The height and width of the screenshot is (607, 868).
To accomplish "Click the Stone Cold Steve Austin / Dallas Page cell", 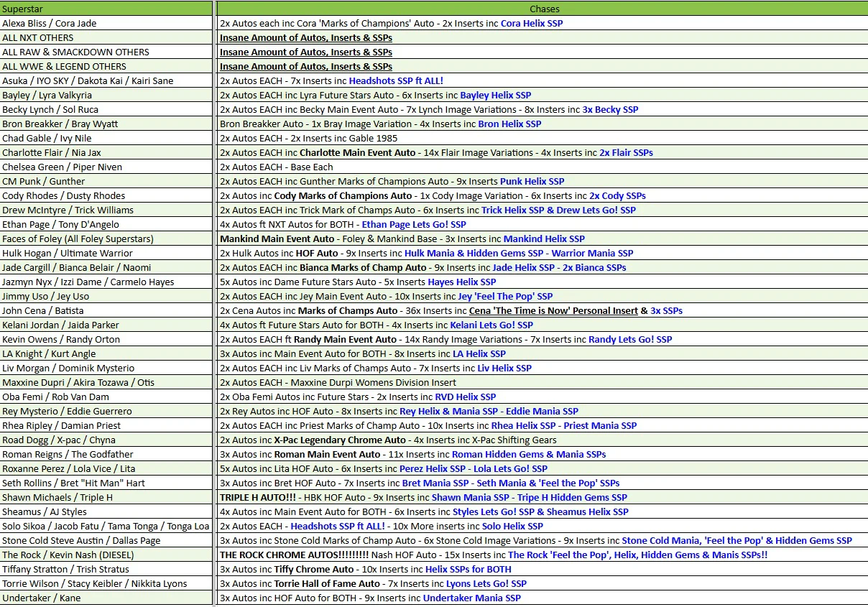I will (106, 540).
